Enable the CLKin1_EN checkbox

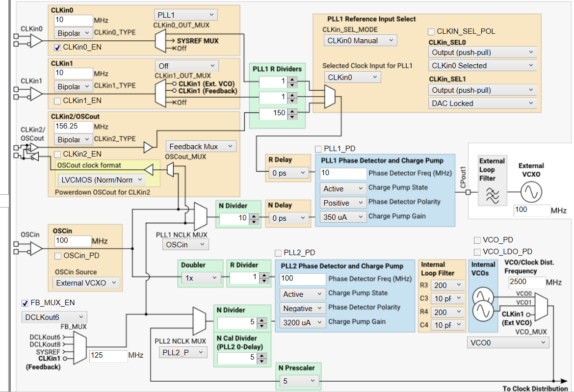click(57, 101)
